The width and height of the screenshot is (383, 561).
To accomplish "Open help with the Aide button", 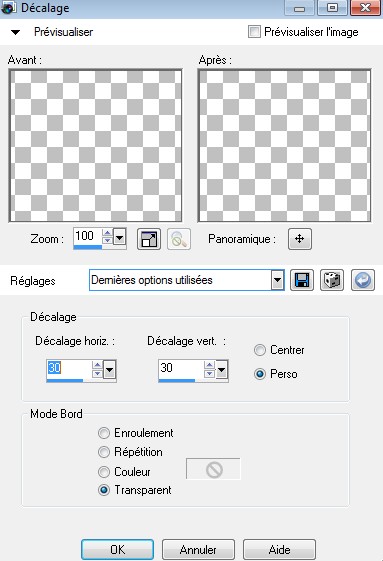I will pos(279,549).
